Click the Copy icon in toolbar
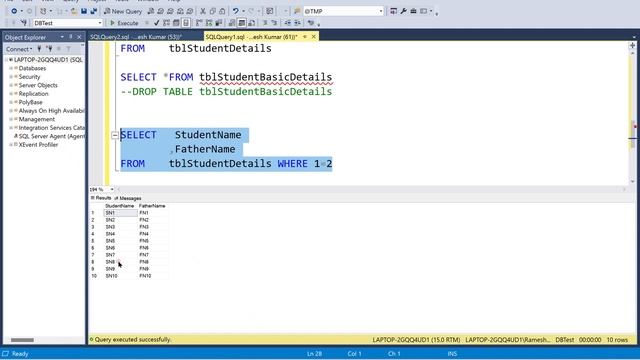 click(212, 11)
